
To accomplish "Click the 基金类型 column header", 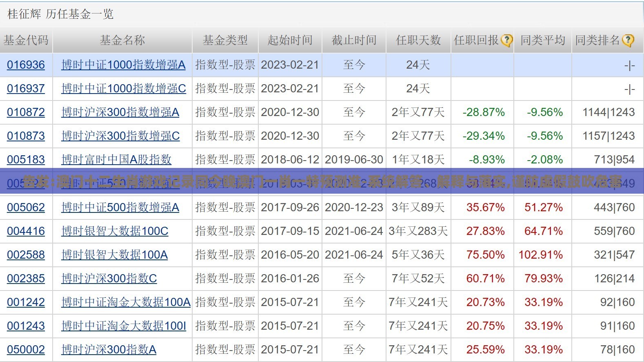I will [225, 40].
